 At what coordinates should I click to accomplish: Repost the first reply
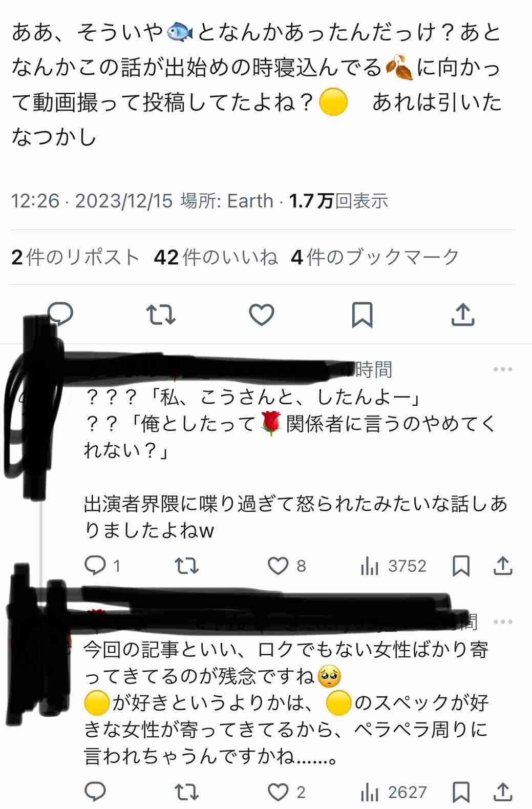click(186, 566)
